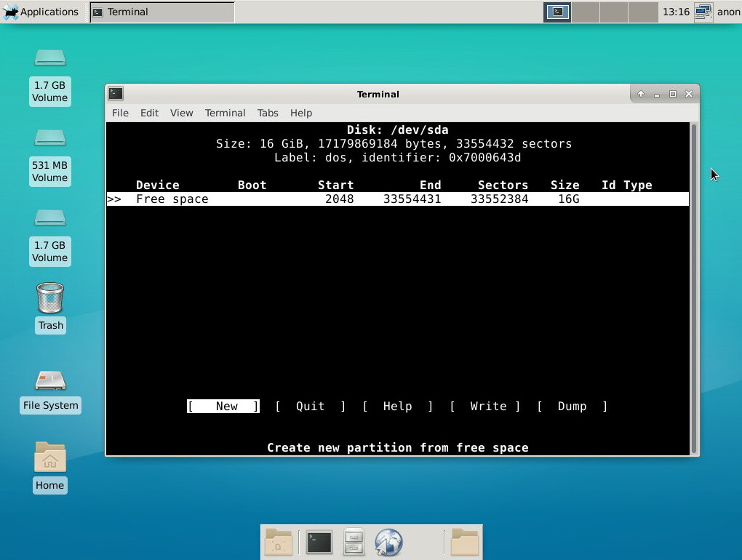Click the terminal window menu icon in titlebar
This screenshot has width=742, height=560.
[116, 94]
